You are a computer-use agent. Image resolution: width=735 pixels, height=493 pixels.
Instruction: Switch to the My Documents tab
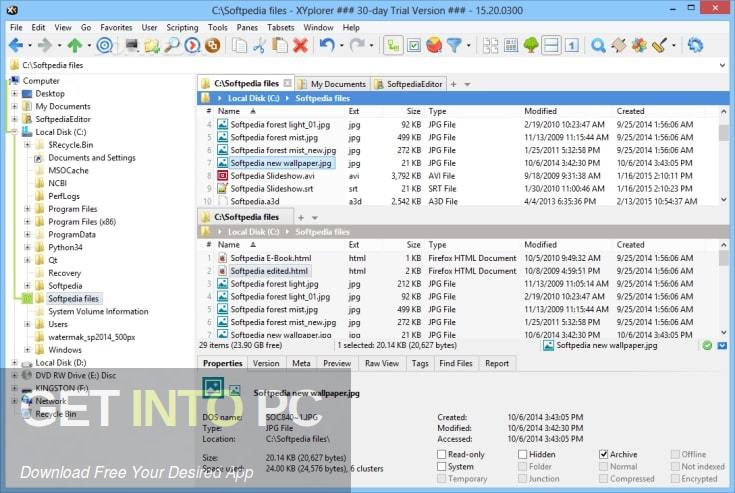pyautogui.click(x=332, y=84)
